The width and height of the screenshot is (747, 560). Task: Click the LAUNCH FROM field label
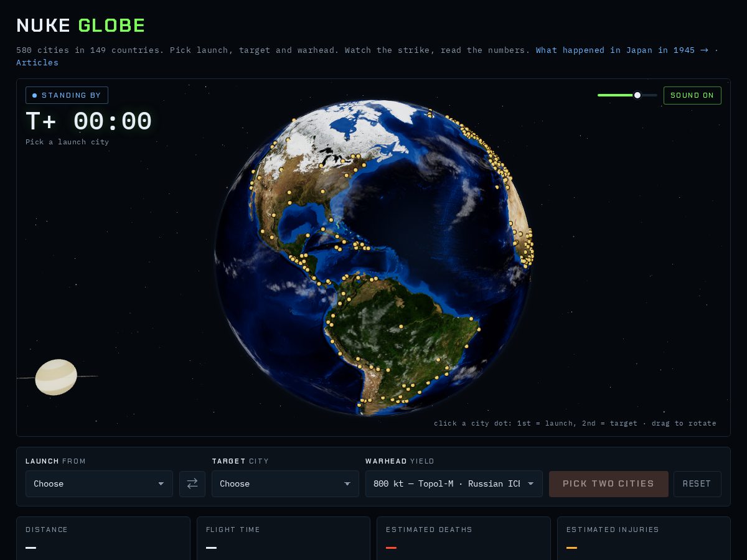click(x=55, y=461)
